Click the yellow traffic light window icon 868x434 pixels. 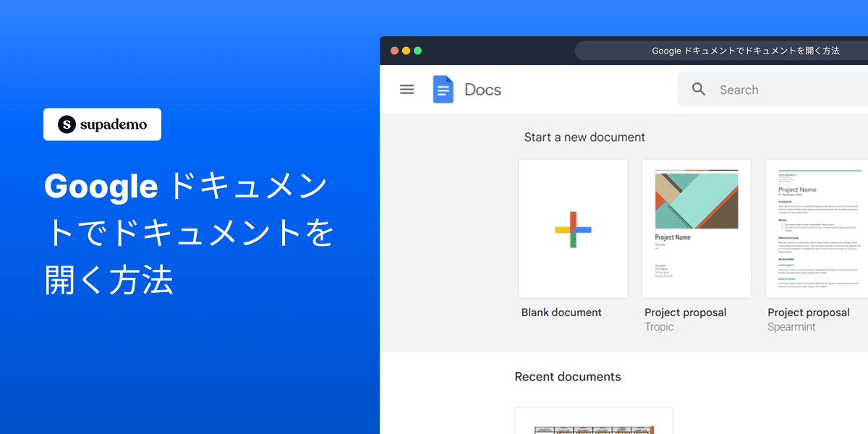coord(406,51)
